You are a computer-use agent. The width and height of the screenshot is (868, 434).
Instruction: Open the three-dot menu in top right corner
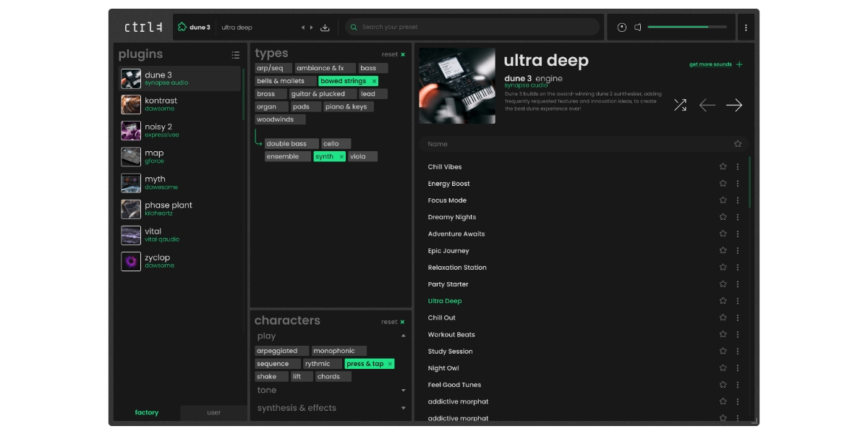pyautogui.click(x=746, y=27)
